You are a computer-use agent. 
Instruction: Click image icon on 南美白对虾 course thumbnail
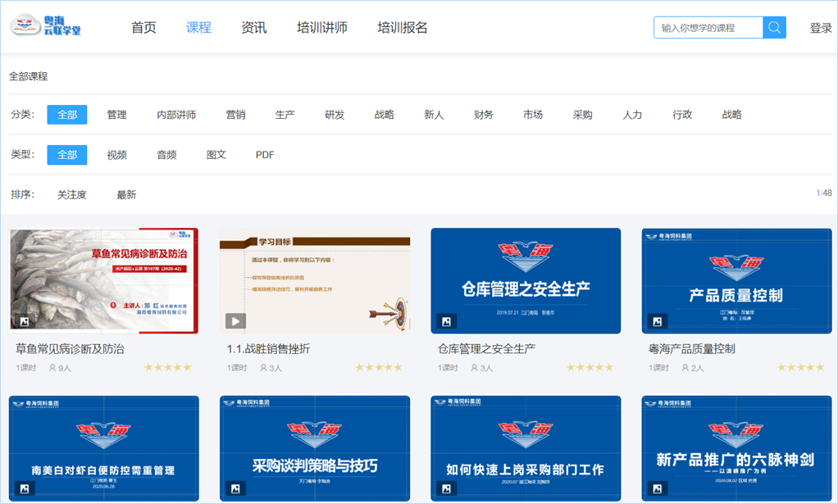pos(25,488)
